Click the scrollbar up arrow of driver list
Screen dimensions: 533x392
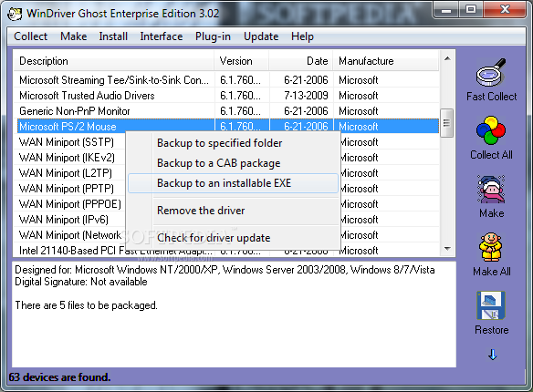(447, 58)
